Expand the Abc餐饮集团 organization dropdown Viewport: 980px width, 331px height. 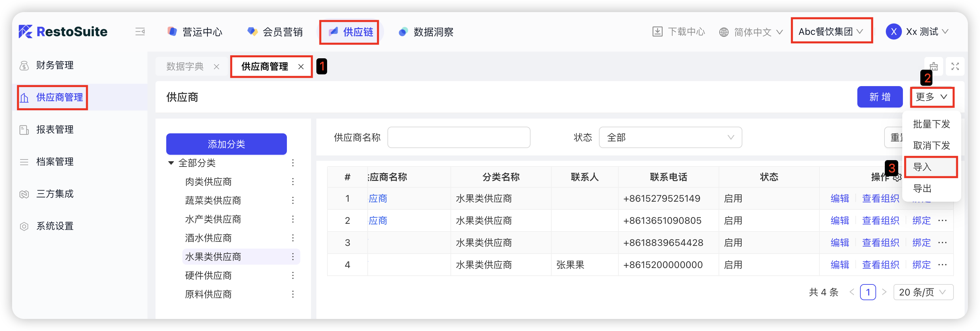[x=831, y=31]
